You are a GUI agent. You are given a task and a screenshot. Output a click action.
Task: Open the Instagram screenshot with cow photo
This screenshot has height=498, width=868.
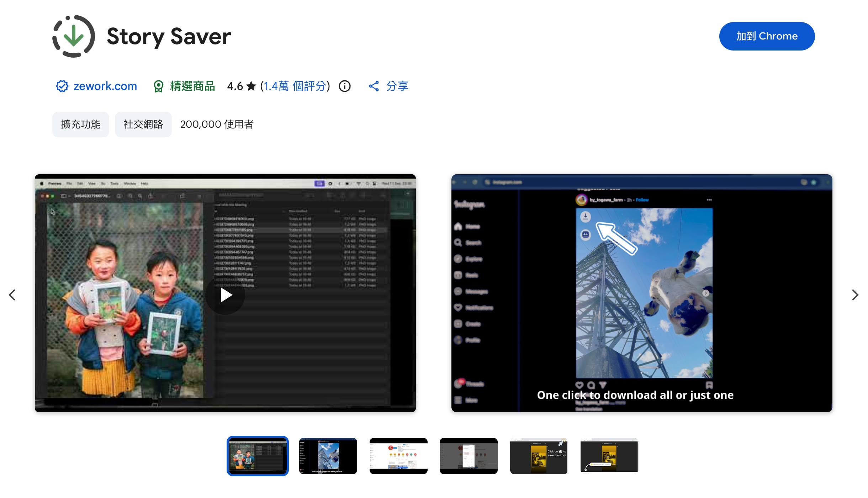pos(642,293)
